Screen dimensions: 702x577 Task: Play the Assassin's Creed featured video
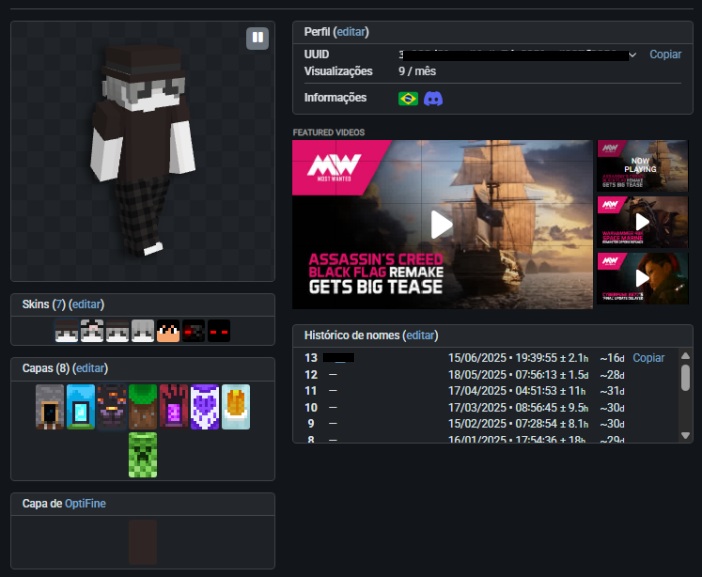(x=441, y=224)
